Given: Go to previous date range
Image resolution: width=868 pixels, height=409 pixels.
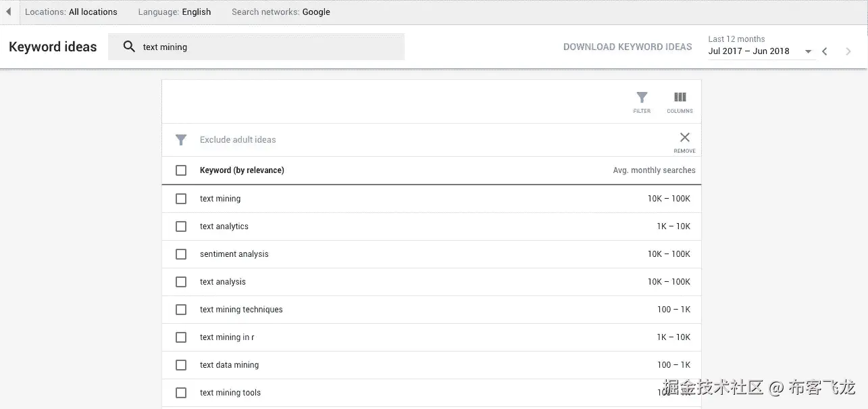Looking at the screenshot, I should click(x=825, y=51).
